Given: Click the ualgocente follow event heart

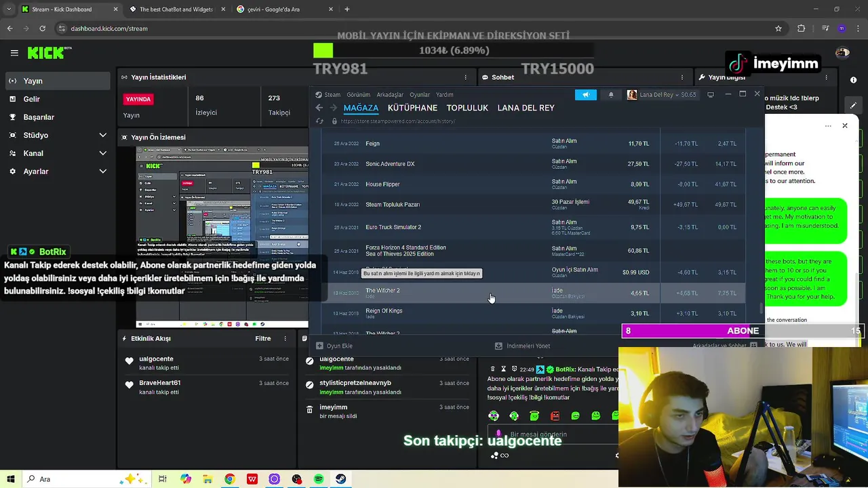Looking at the screenshot, I should click(x=130, y=361).
